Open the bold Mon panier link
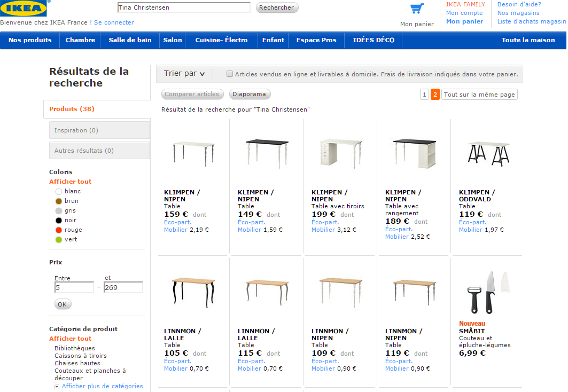This screenshot has width=568, height=392. pos(465,22)
